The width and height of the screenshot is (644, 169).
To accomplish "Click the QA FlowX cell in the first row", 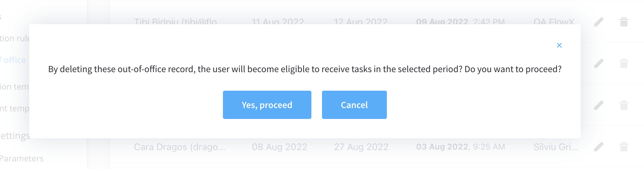I will pyautogui.click(x=554, y=22).
